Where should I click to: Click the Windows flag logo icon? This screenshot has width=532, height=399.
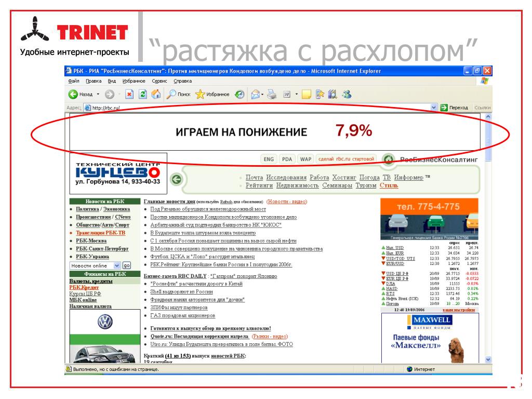[484, 81]
